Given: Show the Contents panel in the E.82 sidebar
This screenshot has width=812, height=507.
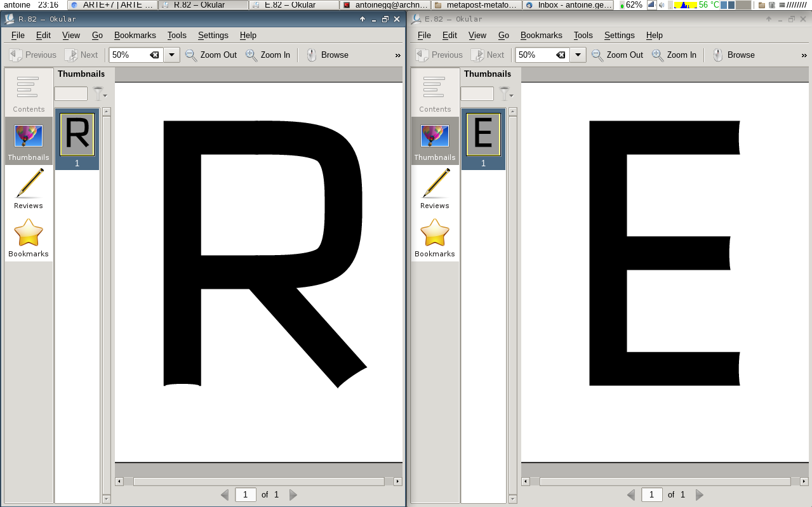Looking at the screenshot, I should (435, 92).
